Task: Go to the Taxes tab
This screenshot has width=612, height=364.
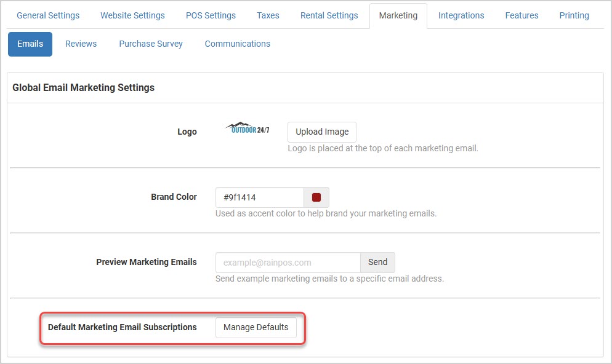Action: point(268,15)
